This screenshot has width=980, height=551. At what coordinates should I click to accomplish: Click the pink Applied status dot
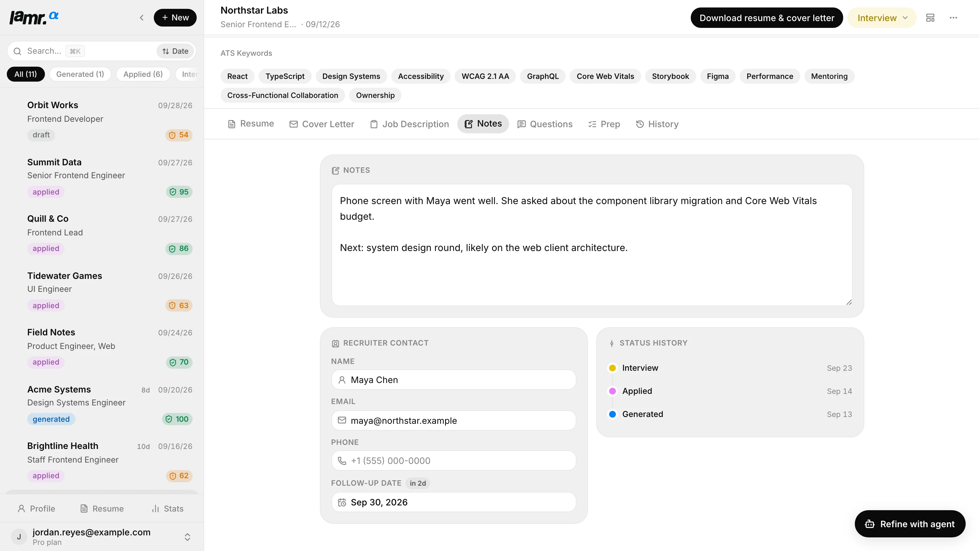coord(612,391)
